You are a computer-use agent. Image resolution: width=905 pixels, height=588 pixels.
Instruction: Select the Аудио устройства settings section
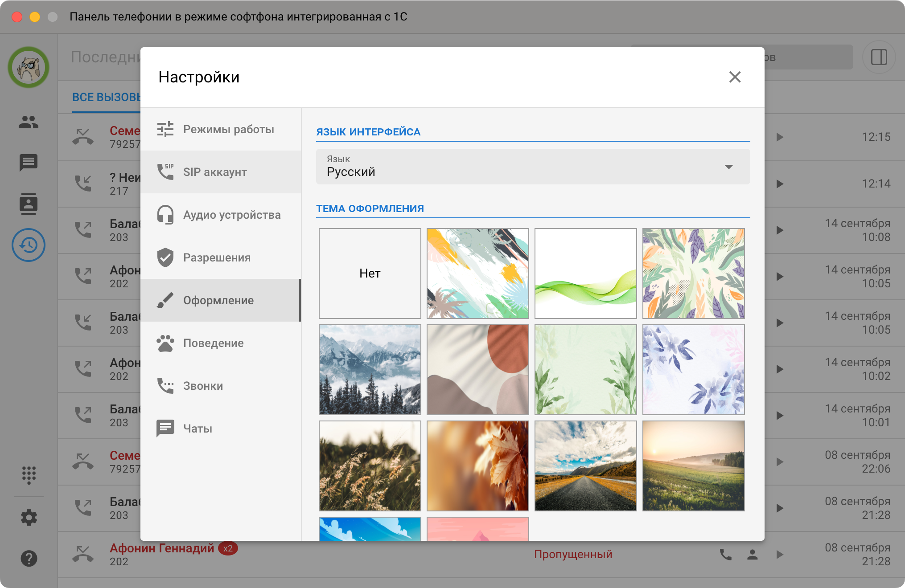tap(221, 215)
